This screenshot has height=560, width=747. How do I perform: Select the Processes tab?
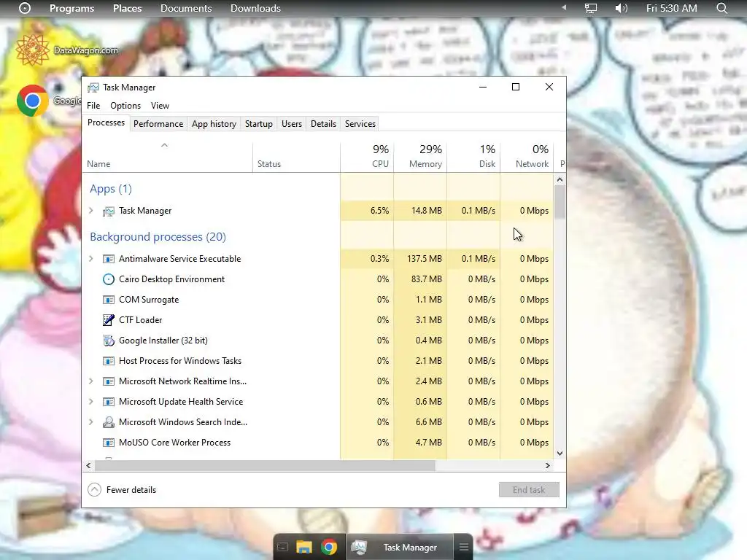(x=106, y=122)
